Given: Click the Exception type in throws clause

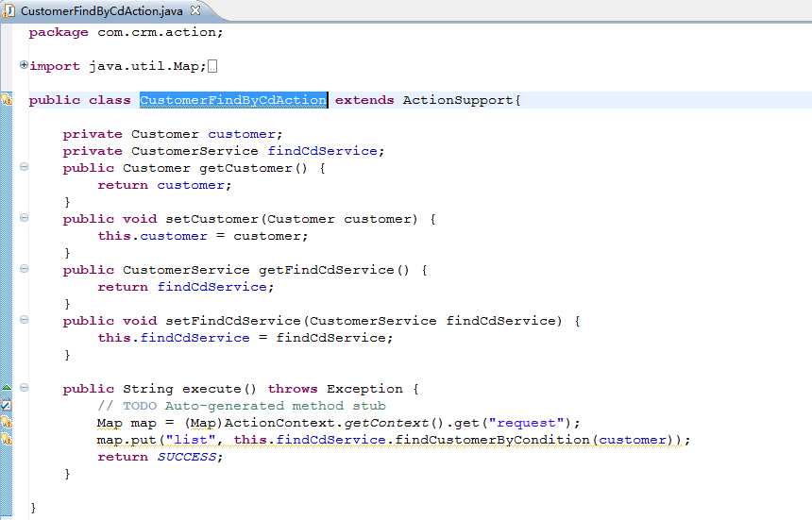Looking at the screenshot, I should point(364,389).
